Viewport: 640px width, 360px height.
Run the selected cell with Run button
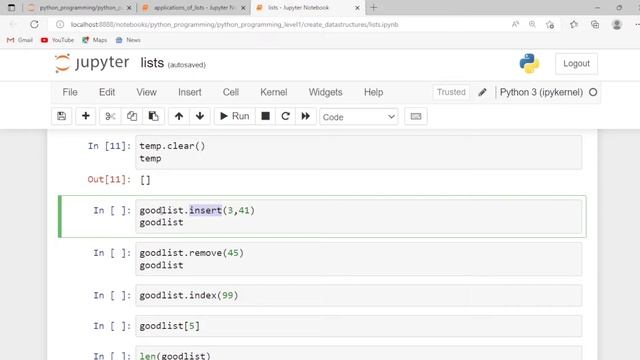234,116
